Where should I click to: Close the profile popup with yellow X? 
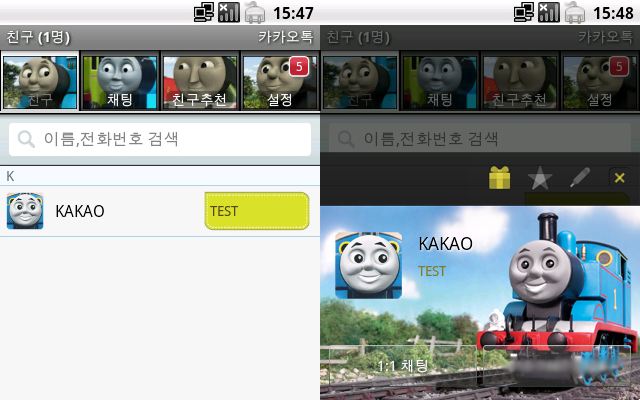click(x=619, y=178)
